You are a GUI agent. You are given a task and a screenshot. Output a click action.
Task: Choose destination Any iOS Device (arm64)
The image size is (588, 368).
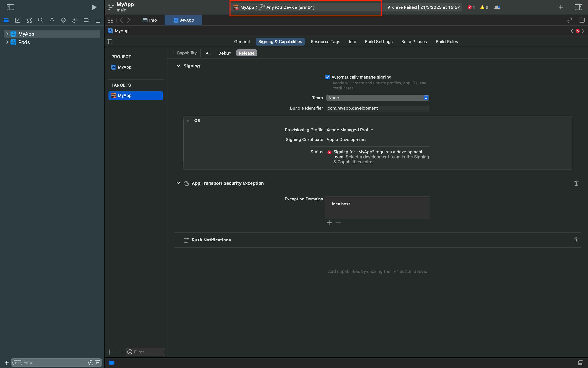287,7
